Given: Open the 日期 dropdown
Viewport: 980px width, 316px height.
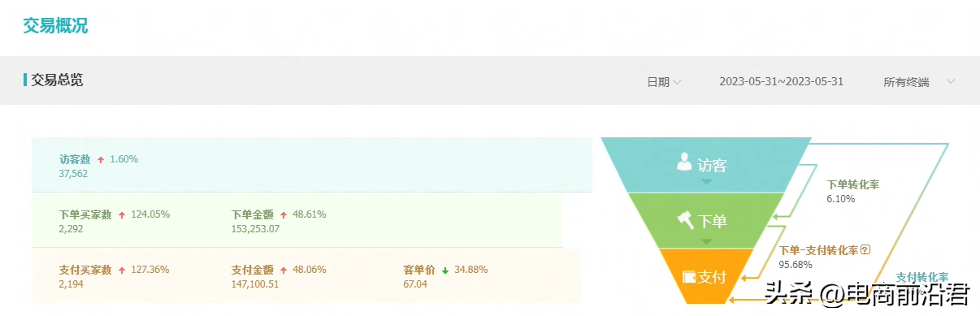Looking at the screenshot, I should [664, 82].
